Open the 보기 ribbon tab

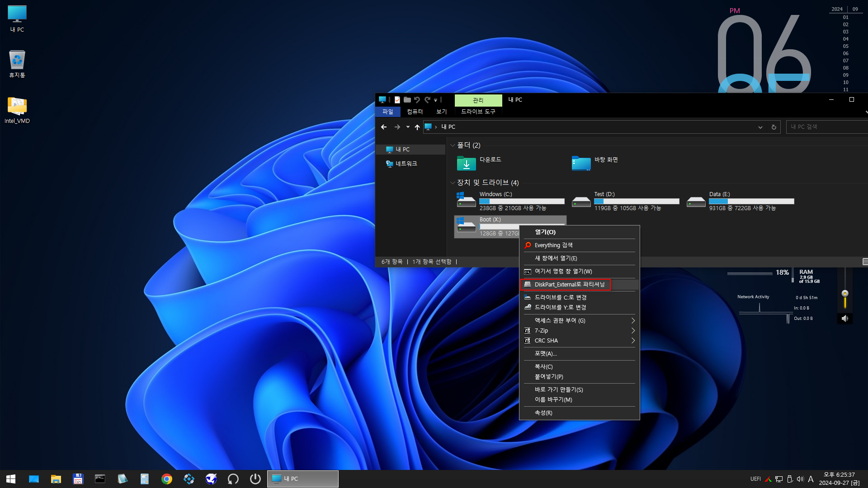coord(441,112)
